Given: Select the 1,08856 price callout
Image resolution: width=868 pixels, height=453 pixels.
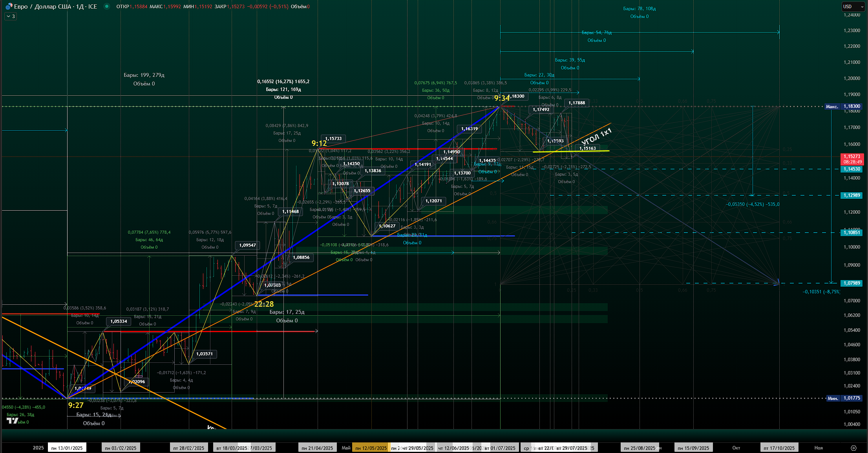Looking at the screenshot, I should [x=301, y=257].
